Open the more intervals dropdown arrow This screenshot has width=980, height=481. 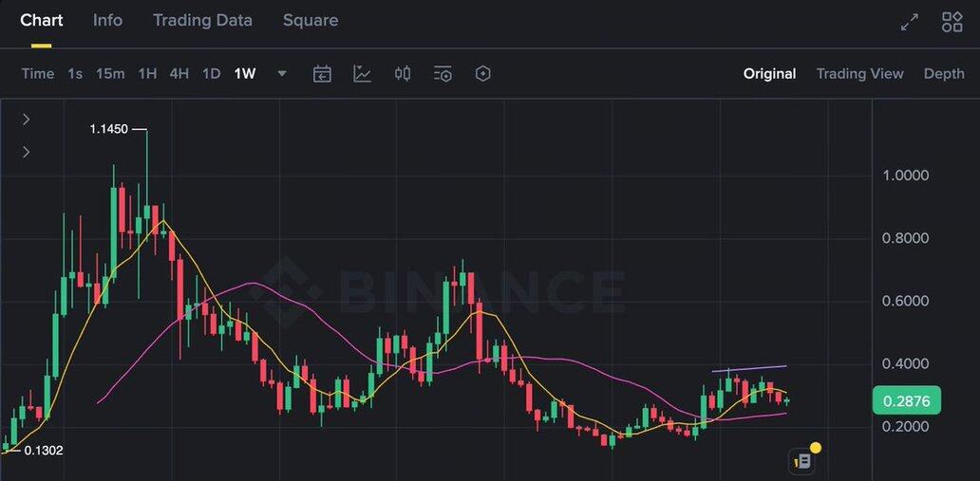click(x=282, y=74)
